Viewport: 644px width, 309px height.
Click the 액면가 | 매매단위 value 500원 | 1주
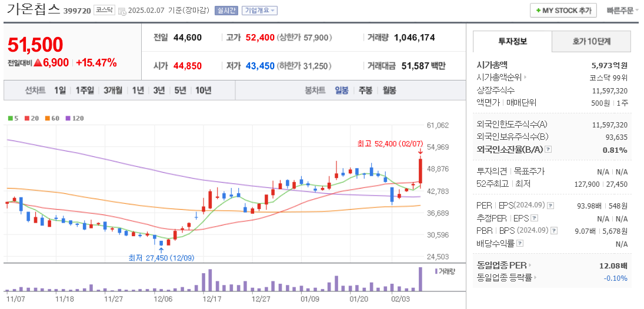pos(609,103)
